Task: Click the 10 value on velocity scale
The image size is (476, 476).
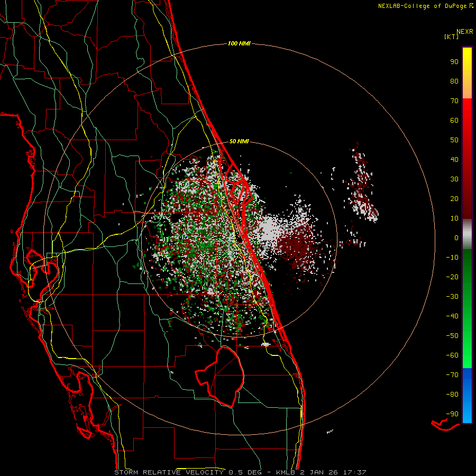Action: click(x=454, y=218)
